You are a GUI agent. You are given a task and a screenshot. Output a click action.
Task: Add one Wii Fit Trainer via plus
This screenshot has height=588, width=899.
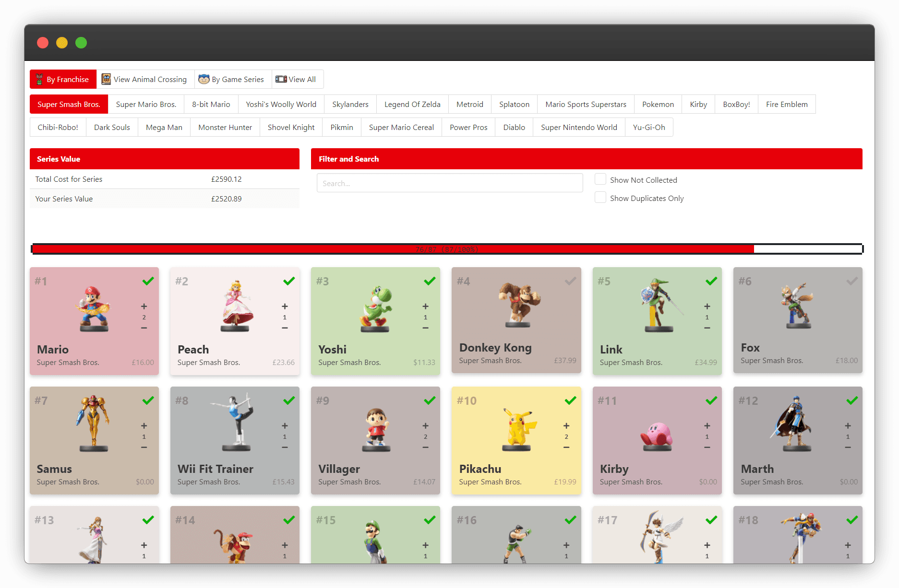click(x=285, y=426)
